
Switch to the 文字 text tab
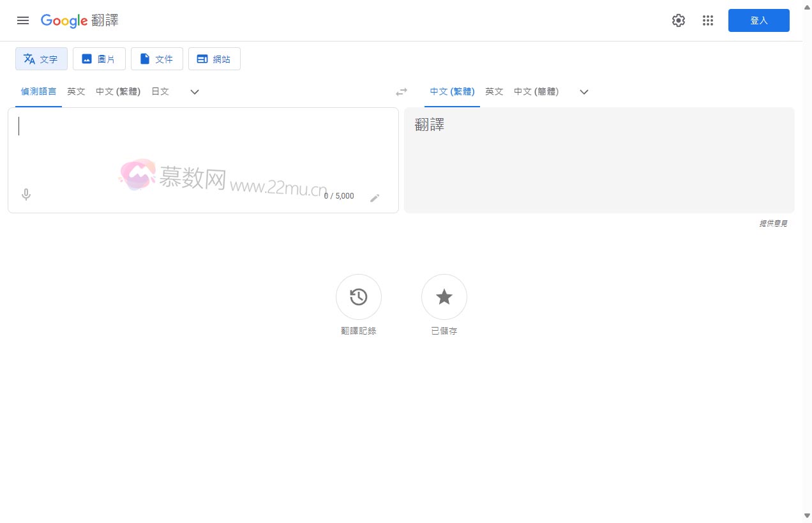(x=41, y=59)
